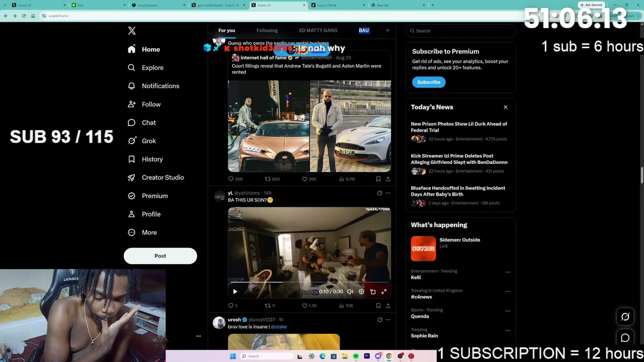Click the Post button

pyautogui.click(x=160, y=256)
